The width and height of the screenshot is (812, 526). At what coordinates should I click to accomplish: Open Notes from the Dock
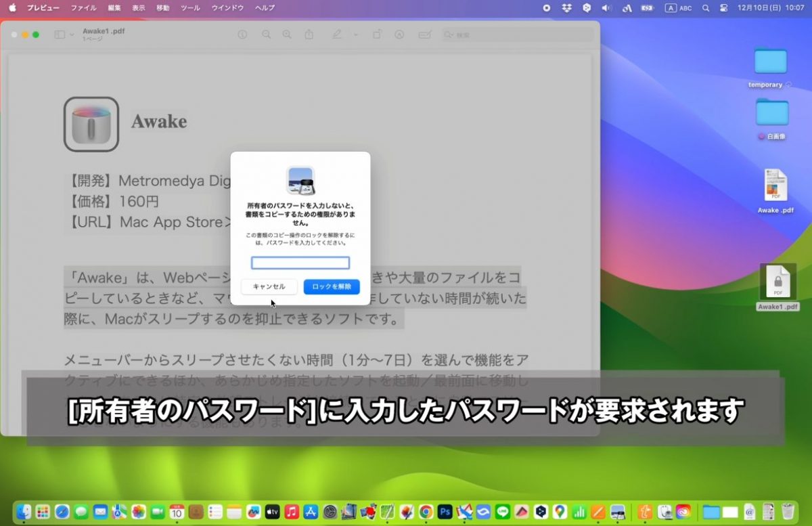[234, 511]
